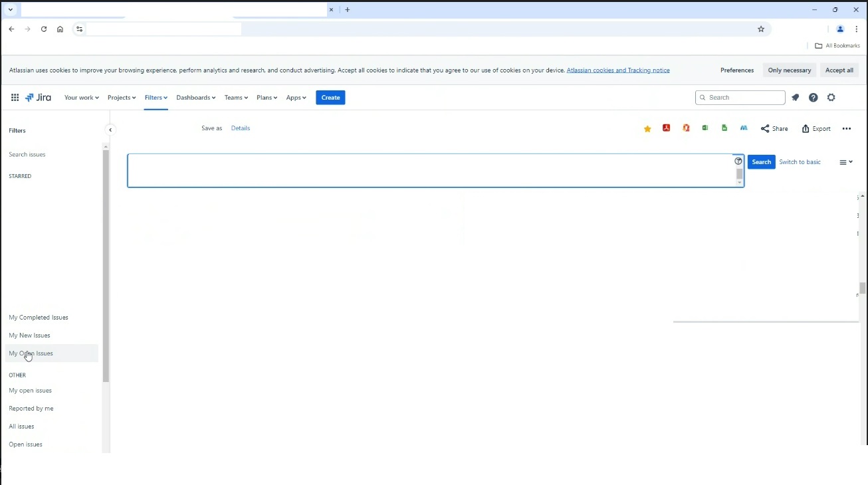868x485 pixels.
Task: Collapse the Filters sidebar
Action: pos(110,130)
